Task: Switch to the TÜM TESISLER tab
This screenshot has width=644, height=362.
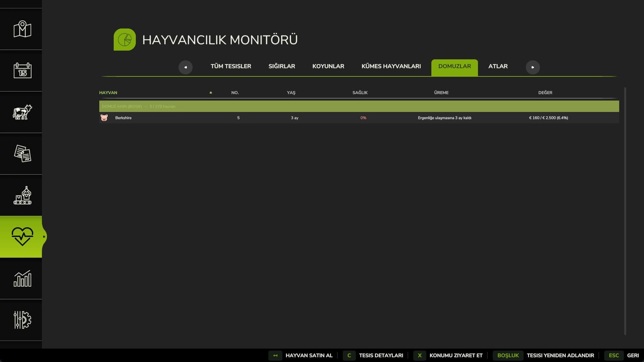Action: coord(231,66)
